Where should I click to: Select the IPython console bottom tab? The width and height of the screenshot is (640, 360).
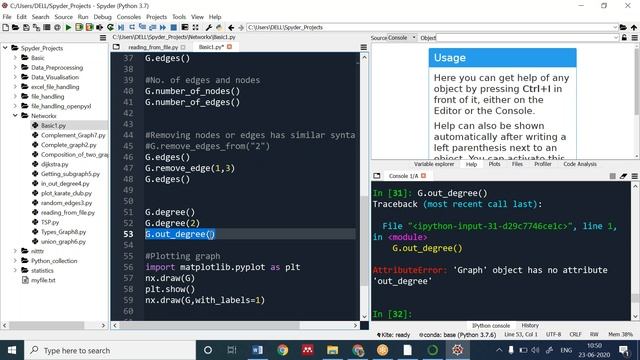coord(491,326)
